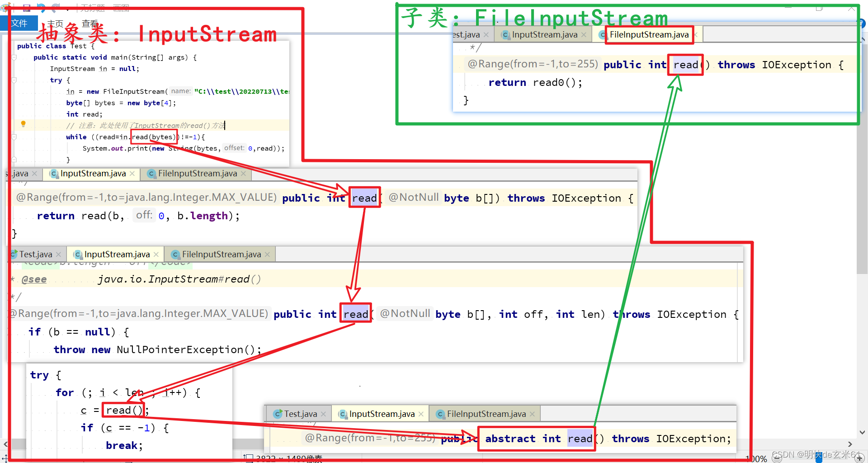Click the zoom slider thumb
This screenshot has width=868, height=463.
pos(819,458)
